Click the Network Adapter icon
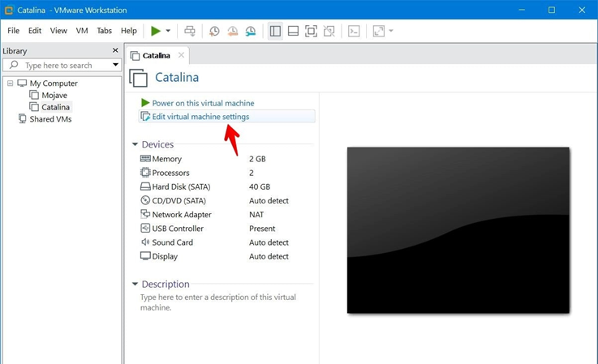 [145, 214]
